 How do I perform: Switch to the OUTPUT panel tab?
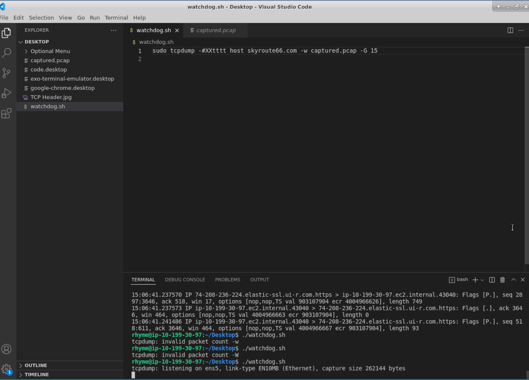click(x=259, y=280)
